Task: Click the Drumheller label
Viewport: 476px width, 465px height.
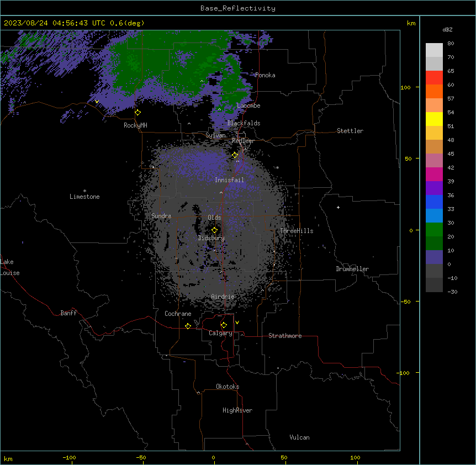Action: point(352,269)
